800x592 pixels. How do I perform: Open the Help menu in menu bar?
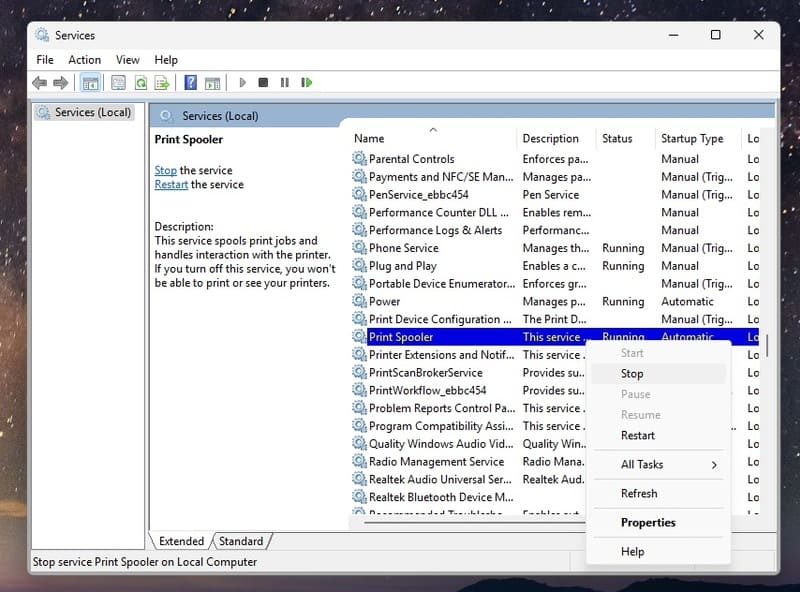pyautogui.click(x=166, y=60)
